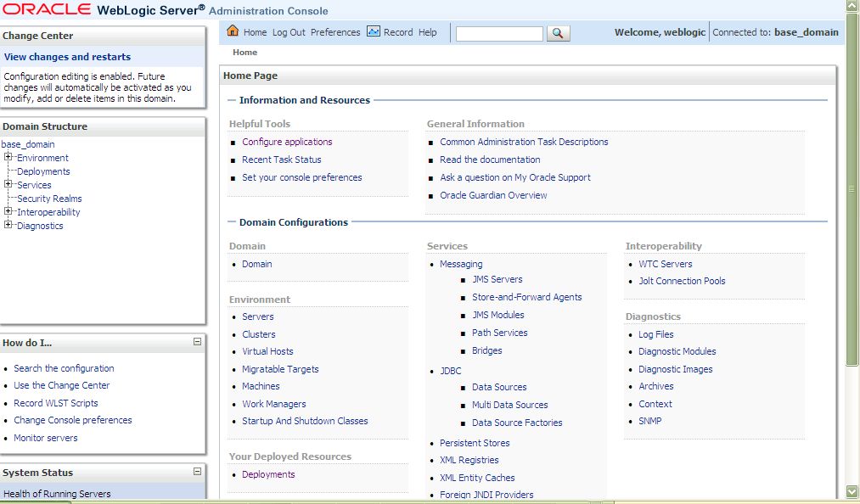860x504 pixels.
Task: Open the JDBC link
Action: click(451, 372)
